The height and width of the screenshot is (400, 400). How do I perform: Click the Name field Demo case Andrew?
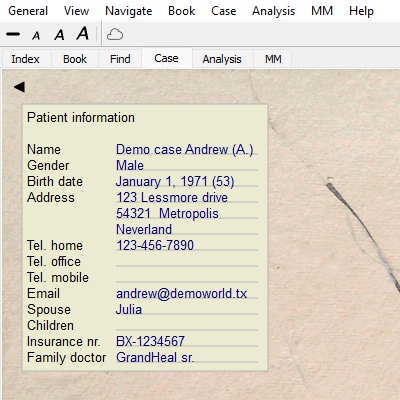(x=187, y=149)
